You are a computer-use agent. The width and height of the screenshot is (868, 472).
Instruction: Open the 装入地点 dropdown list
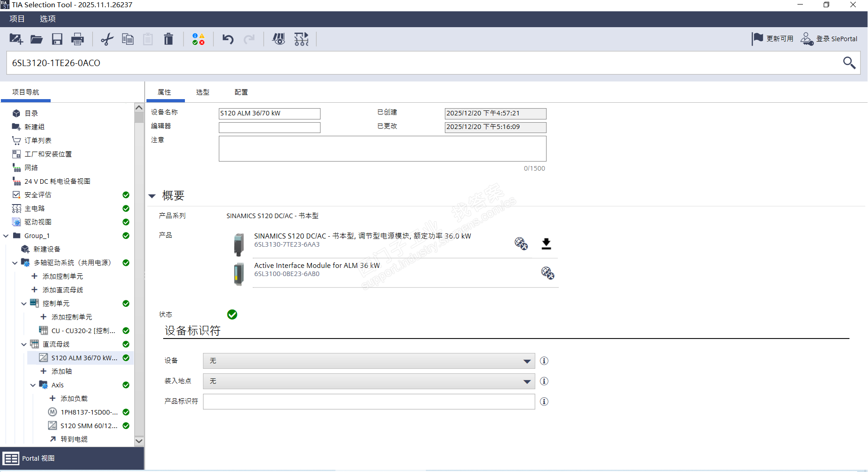pos(369,381)
